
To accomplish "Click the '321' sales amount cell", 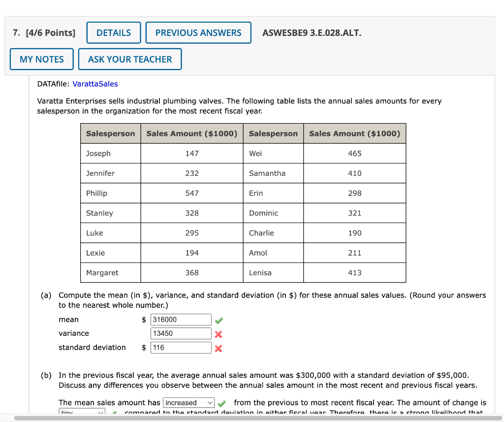I will coord(355,213).
